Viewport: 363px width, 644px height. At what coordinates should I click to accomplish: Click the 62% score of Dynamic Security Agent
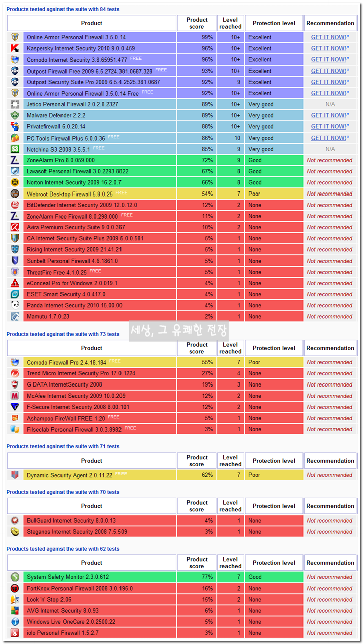(x=207, y=475)
